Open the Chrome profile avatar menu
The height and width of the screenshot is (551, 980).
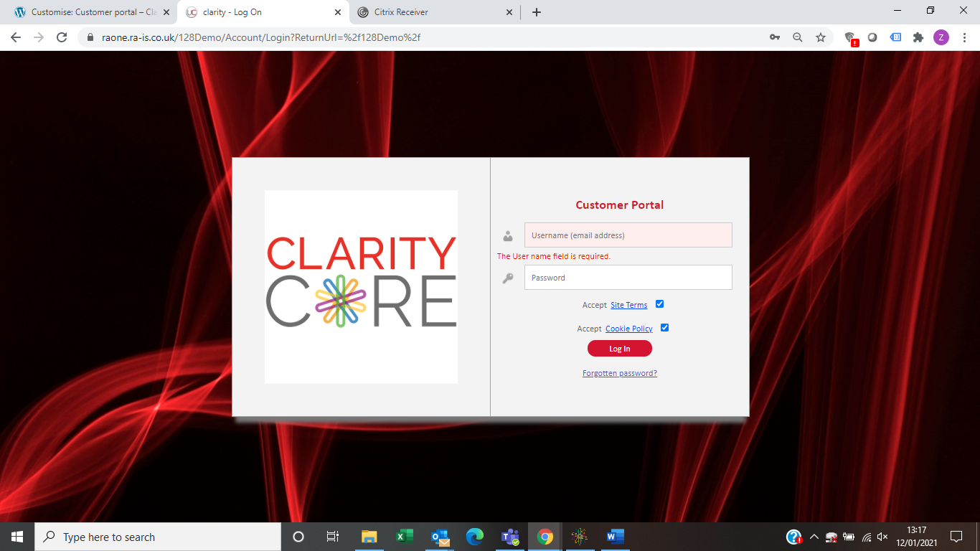pos(941,37)
